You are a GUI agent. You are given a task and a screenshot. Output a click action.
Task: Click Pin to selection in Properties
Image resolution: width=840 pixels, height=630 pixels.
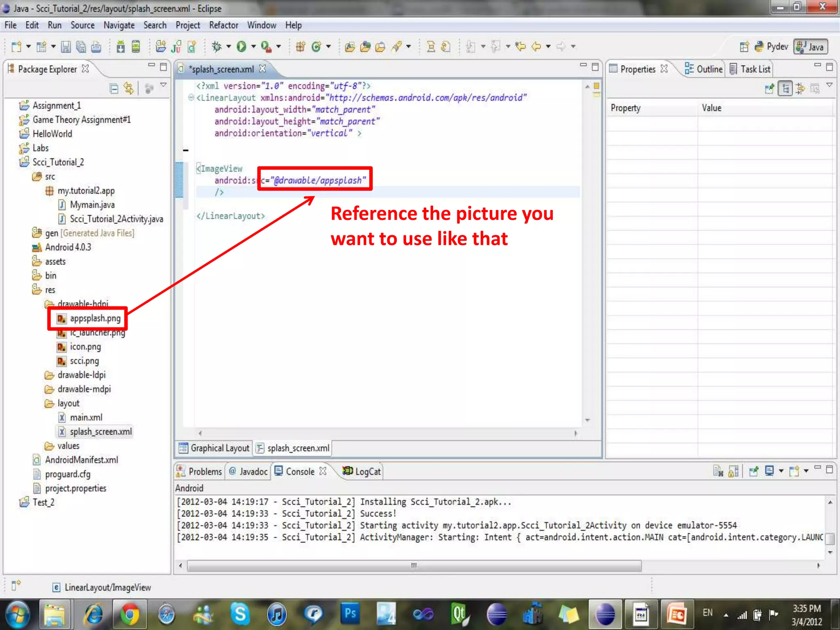[769, 88]
